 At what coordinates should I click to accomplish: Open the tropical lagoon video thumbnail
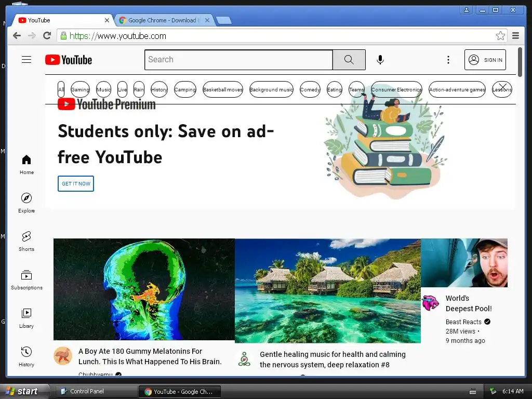point(328,291)
